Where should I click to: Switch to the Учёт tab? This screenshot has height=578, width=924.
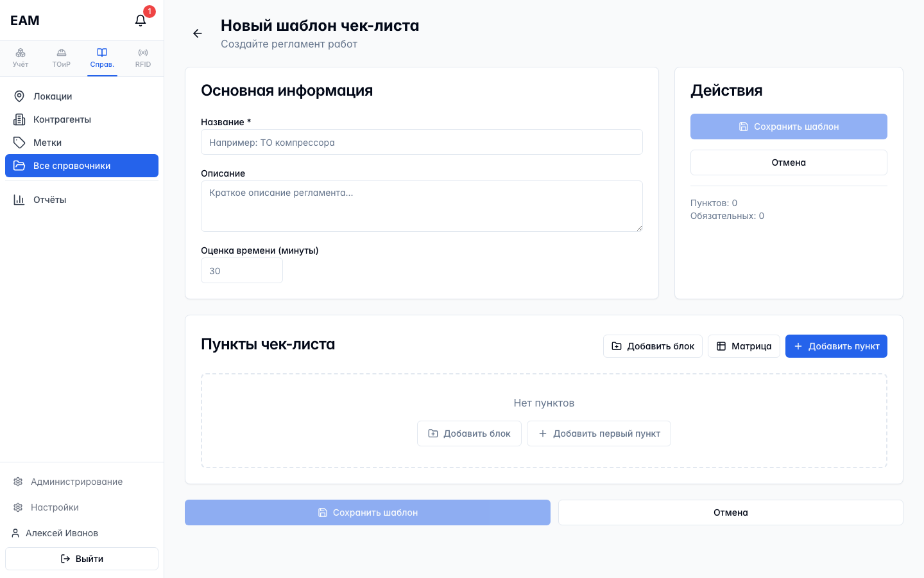click(x=21, y=58)
